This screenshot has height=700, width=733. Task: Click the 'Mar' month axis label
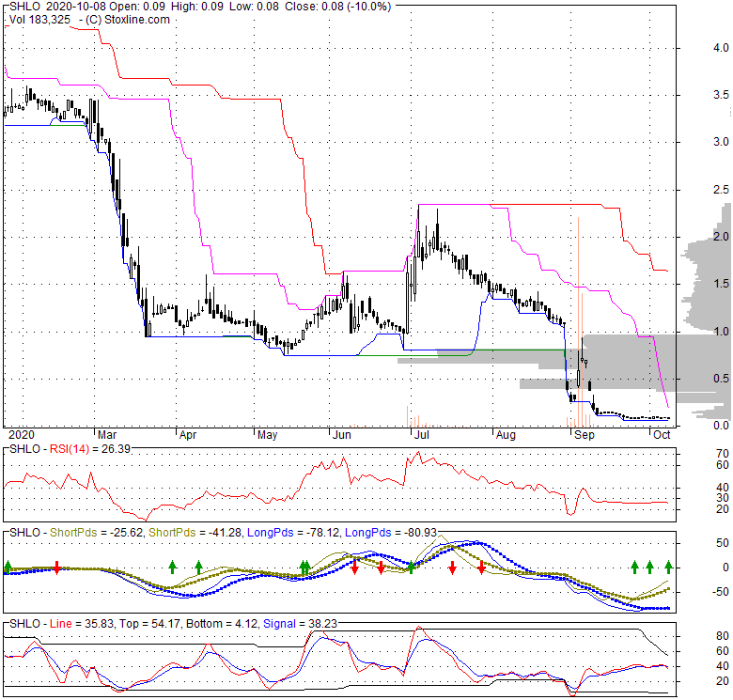[x=107, y=435]
